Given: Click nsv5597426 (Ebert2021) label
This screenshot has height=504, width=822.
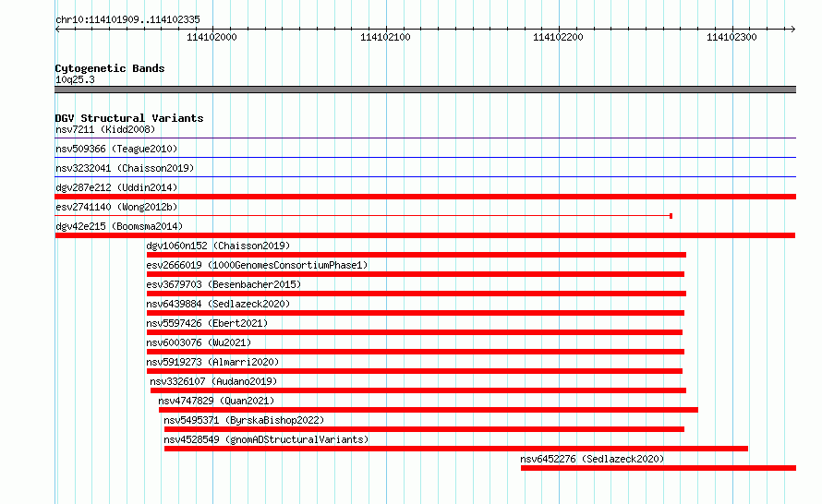Looking at the screenshot, I should 207,323.
